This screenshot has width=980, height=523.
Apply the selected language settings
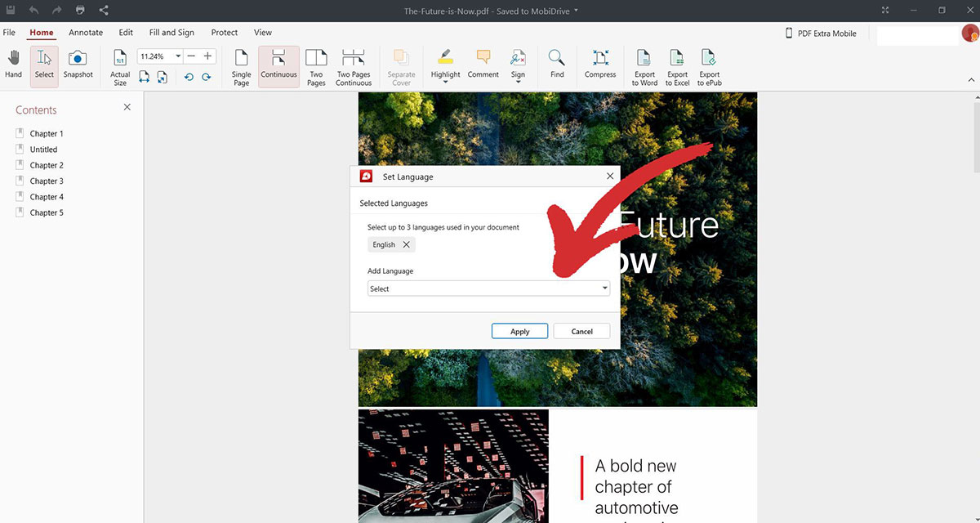[519, 331]
